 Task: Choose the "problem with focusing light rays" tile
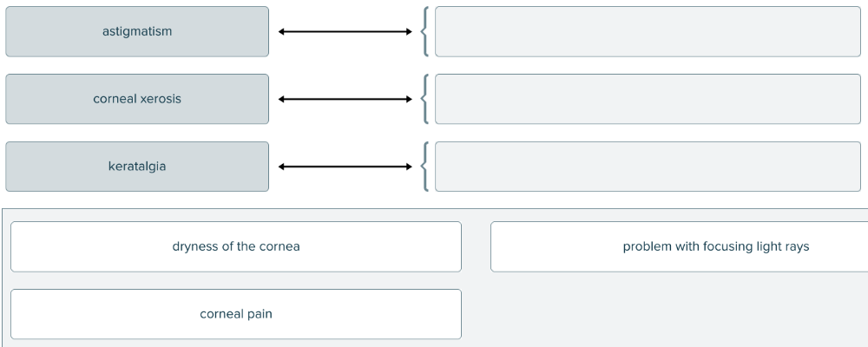[x=679, y=246]
